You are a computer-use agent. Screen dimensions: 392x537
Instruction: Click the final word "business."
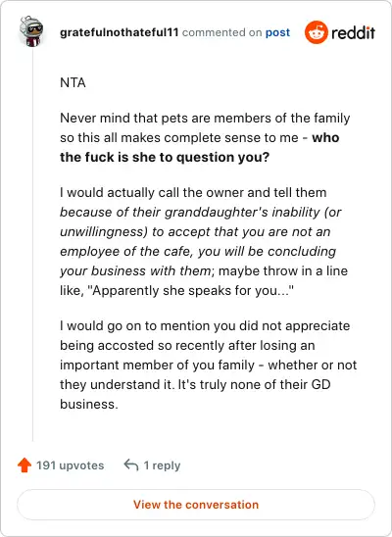click(x=89, y=404)
